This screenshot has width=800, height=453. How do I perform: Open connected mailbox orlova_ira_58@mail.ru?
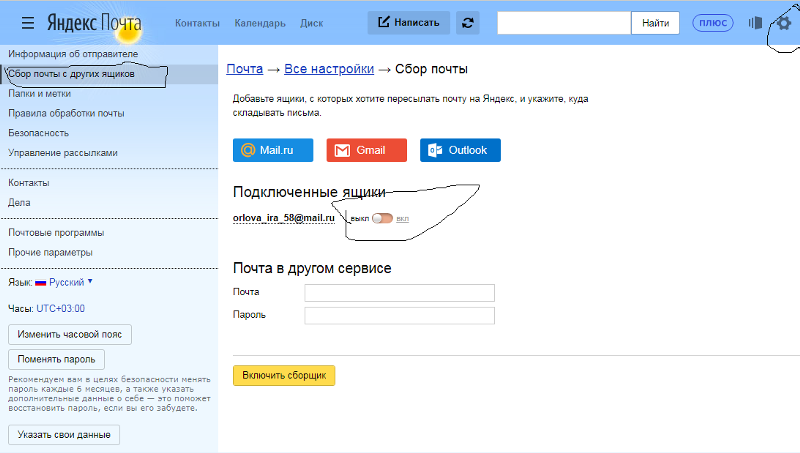coord(284,218)
